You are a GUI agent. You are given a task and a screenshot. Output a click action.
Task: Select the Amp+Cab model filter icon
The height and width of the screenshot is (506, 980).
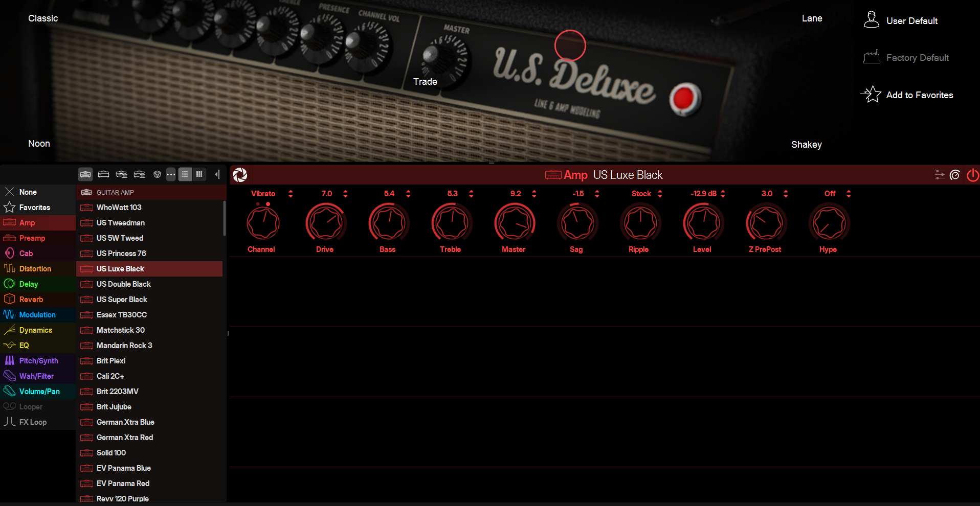[85, 174]
